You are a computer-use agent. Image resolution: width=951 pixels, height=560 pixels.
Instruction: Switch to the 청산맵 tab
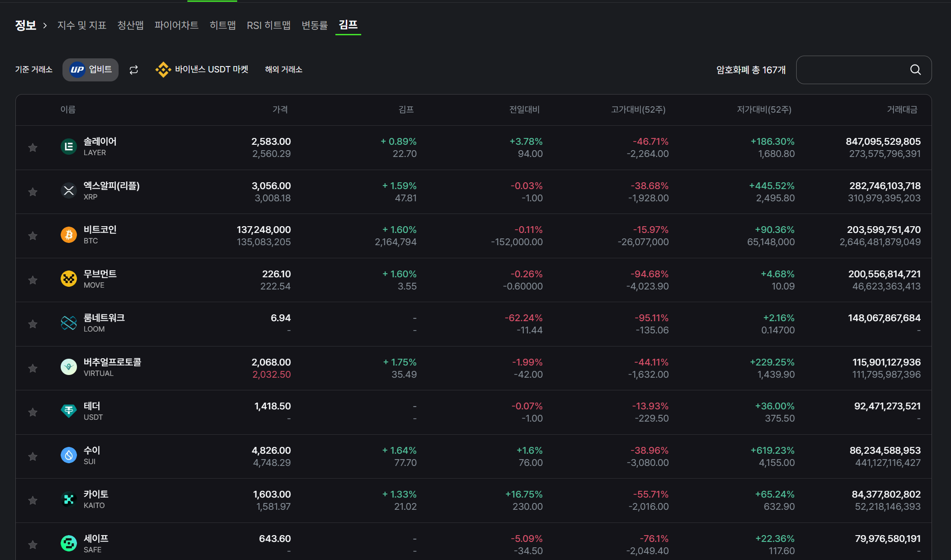pyautogui.click(x=130, y=25)
